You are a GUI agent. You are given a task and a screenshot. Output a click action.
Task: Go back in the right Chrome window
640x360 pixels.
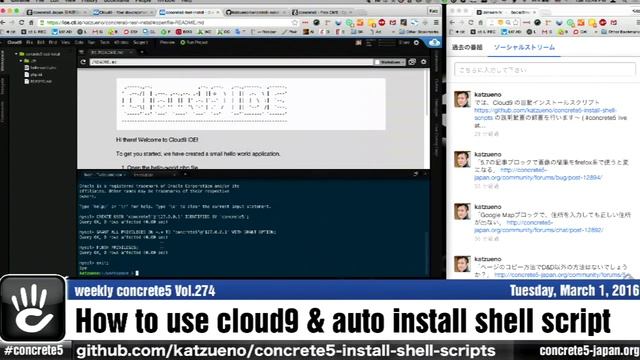452,22
